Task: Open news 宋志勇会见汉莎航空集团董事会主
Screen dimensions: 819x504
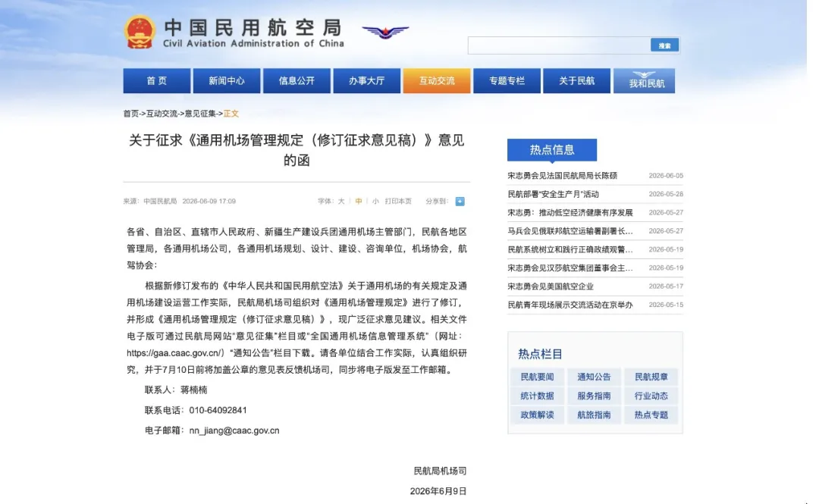Action: tap(570, 268)
